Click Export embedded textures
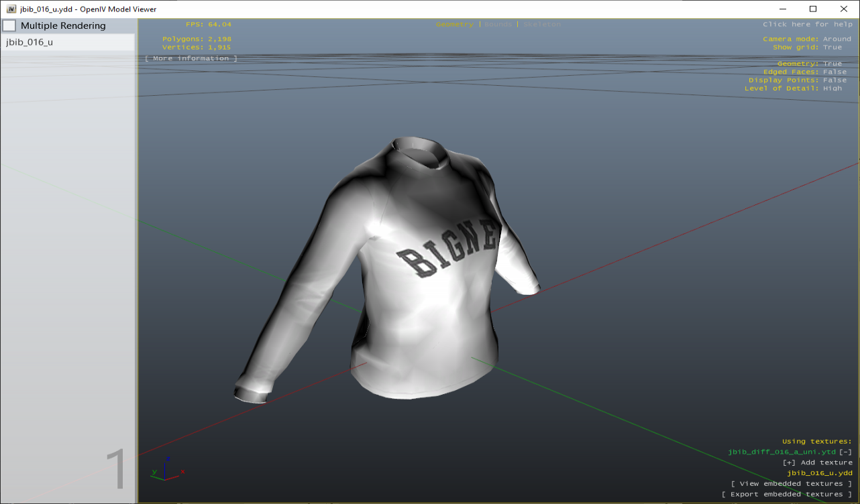Viewport: 860px width, 504px height. click(x=792, y=494)
